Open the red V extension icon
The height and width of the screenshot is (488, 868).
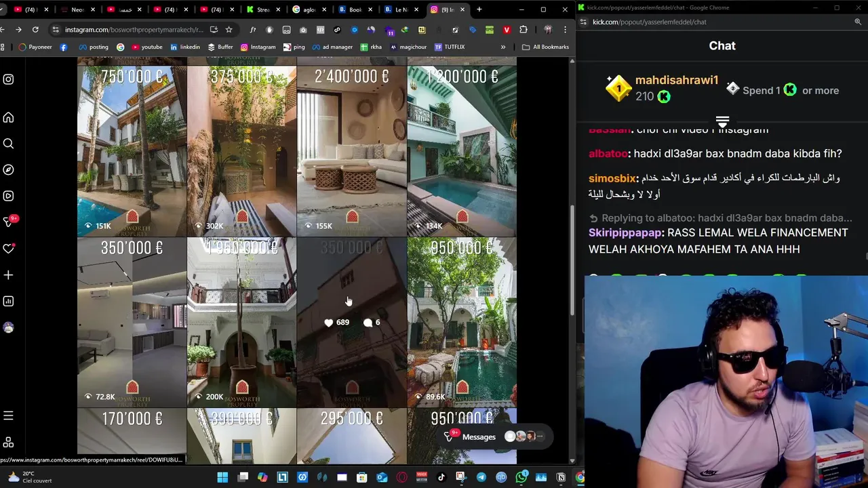tap(507, 30)
